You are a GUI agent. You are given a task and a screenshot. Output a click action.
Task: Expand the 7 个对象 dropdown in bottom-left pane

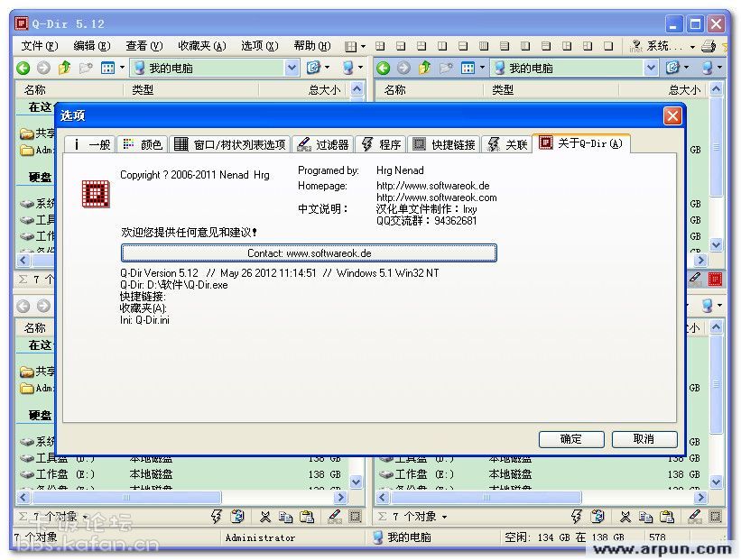point(85,517)
